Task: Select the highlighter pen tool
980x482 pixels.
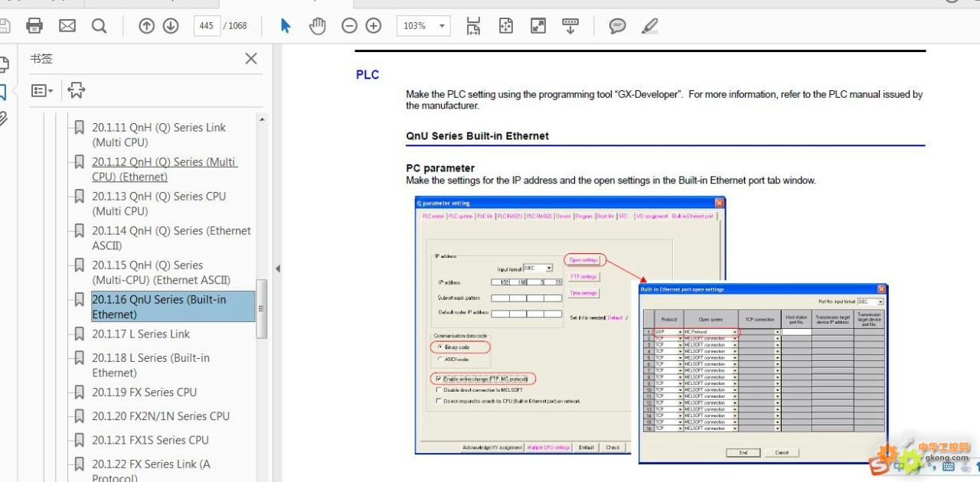Action: [649, 26]
